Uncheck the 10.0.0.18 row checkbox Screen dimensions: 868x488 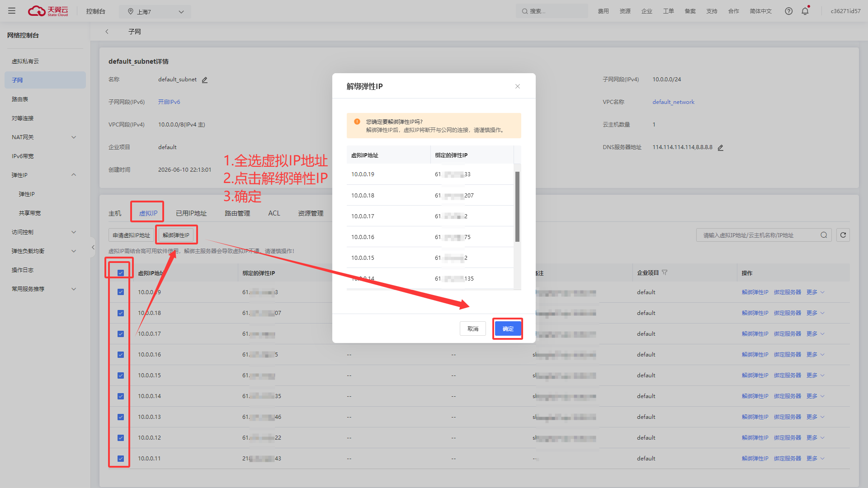pos(121,313)
